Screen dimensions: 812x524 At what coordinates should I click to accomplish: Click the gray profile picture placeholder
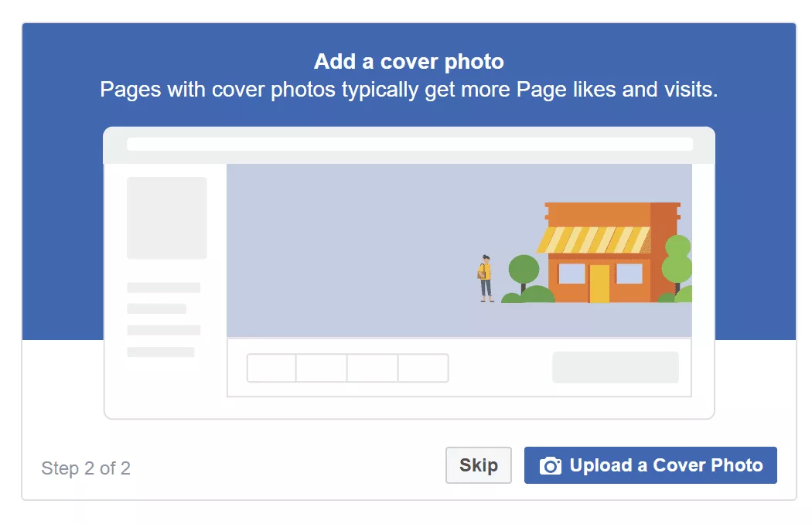click(x=167, y=218)
